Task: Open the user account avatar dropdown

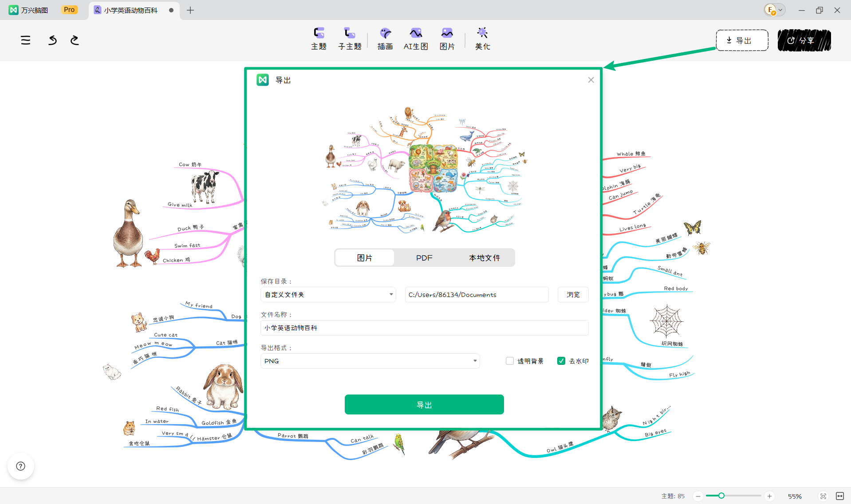Action: [x=775, y=10]
